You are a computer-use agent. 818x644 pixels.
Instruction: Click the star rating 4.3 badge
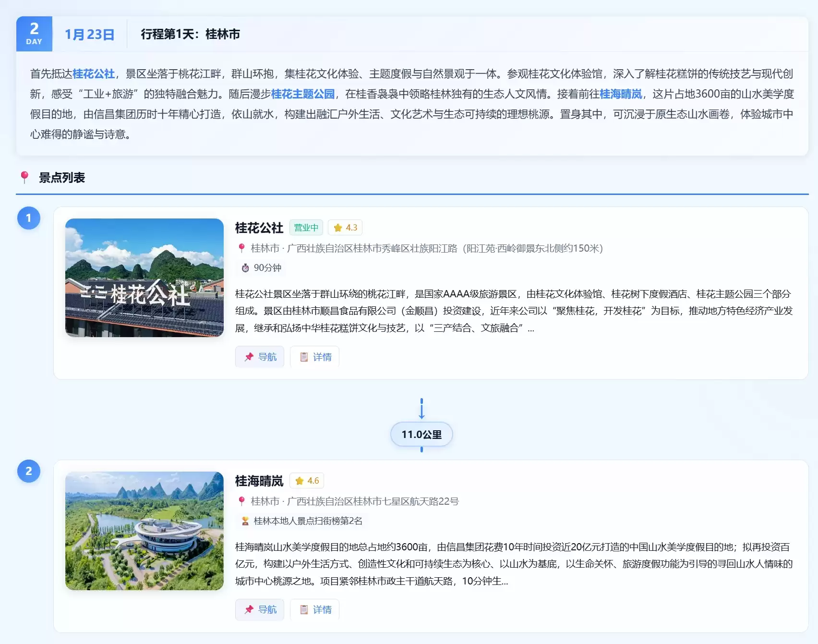point(345,228)
